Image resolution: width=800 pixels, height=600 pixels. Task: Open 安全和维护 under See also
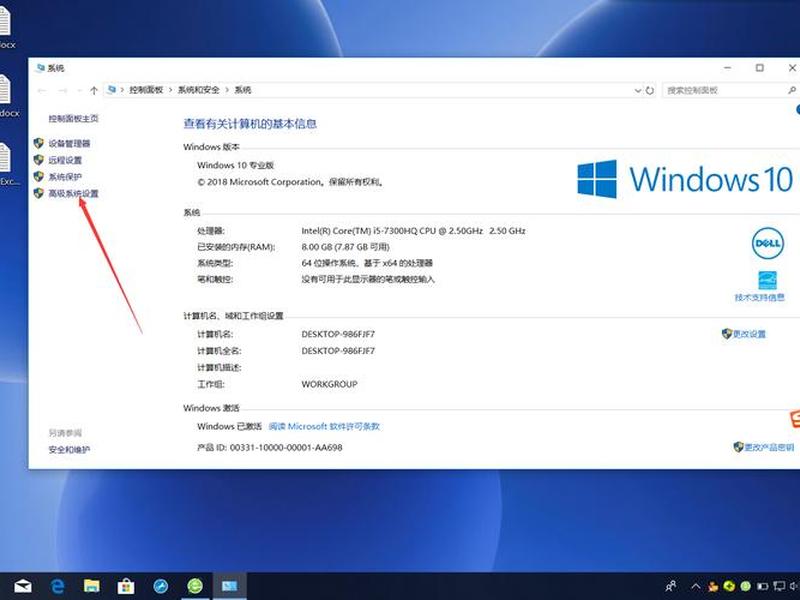[69, 449]
